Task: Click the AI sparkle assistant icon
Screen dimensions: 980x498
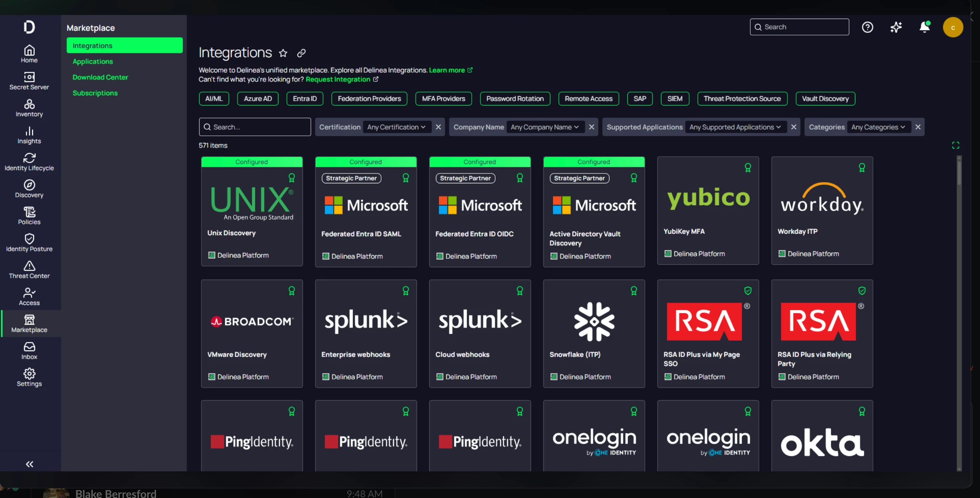Action: pos(896,27)
